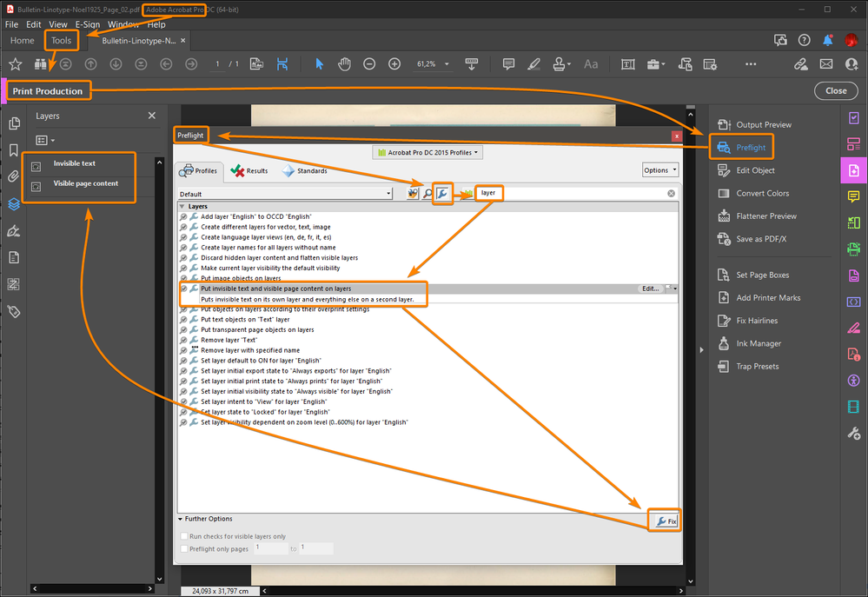Screen dimensions: 868x597
Task: Select single checks magnifier in Preflight
Action: point(427,193)
